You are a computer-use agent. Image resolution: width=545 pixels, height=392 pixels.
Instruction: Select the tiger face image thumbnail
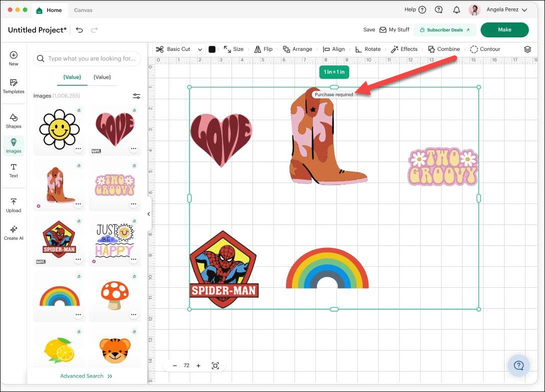point(115,349)
